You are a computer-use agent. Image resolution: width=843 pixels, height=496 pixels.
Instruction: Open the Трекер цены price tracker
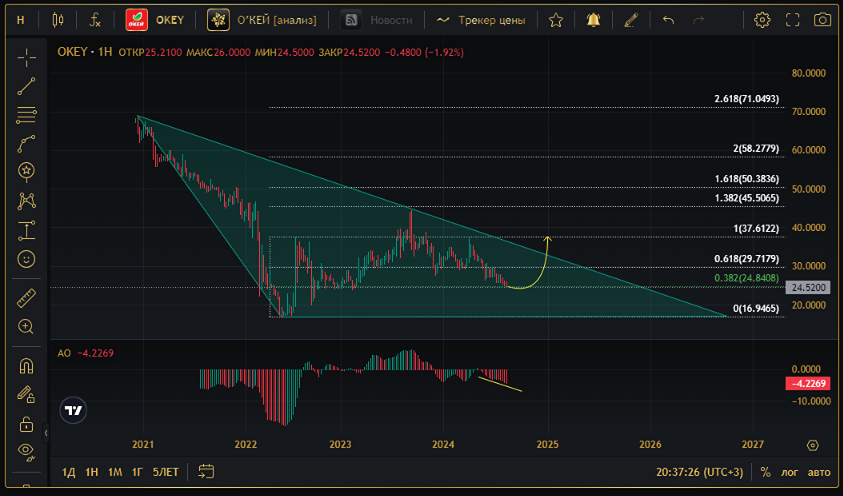[481, 20]
